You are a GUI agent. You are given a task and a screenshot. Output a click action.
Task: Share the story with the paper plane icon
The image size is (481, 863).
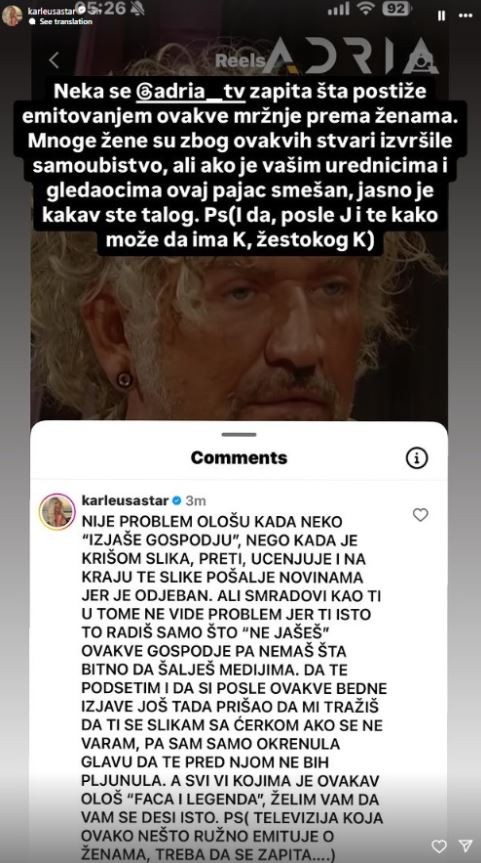tap(466, 845)
